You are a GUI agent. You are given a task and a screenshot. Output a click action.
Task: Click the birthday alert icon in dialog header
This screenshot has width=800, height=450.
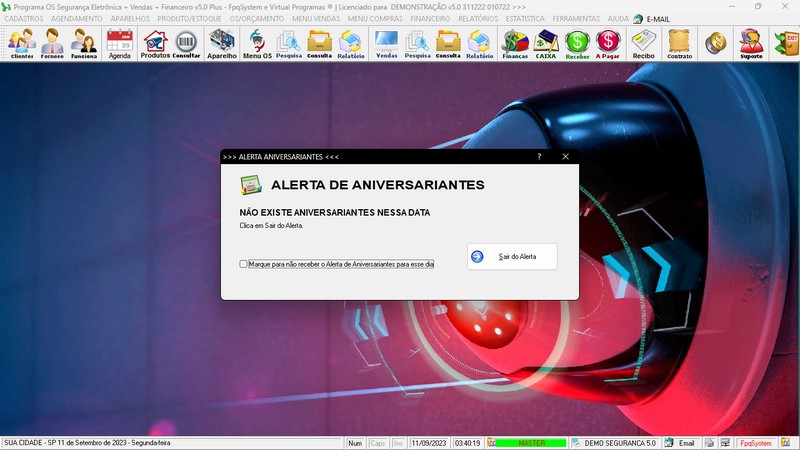251,185
